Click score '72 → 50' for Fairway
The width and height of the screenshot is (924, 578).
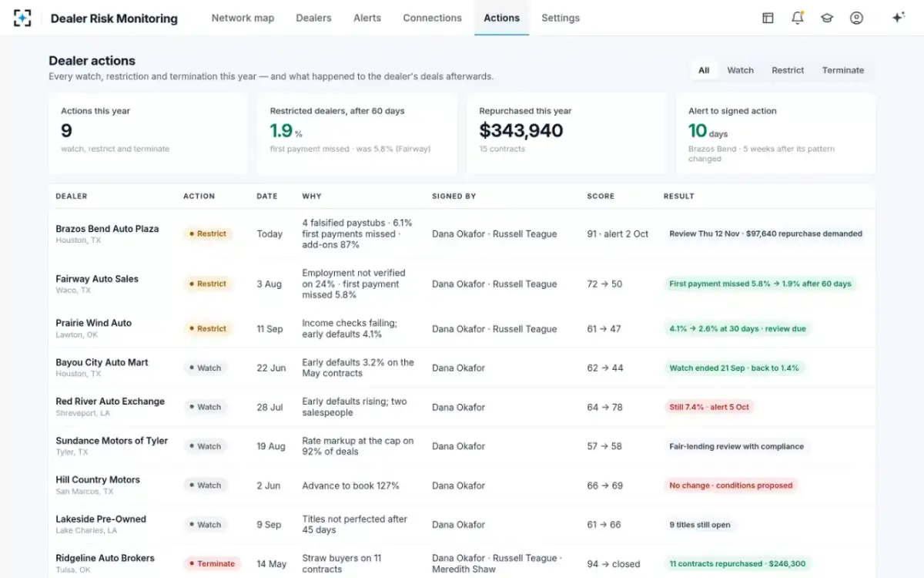(x=604, y=284)
